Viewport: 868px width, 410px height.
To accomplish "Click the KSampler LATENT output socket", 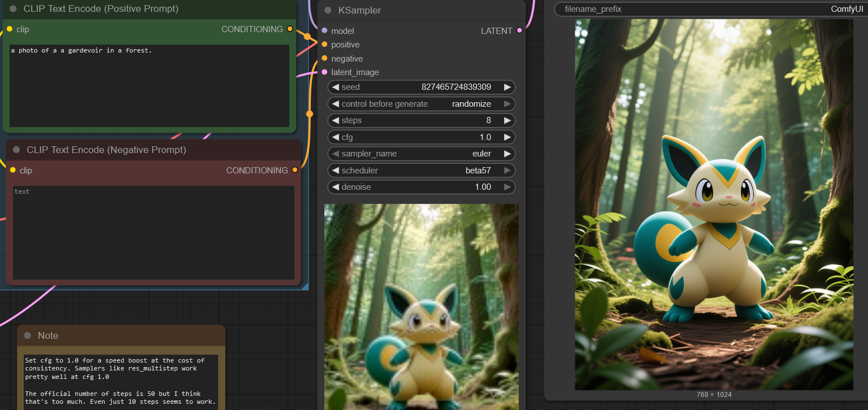I will [x=519, y=30].
